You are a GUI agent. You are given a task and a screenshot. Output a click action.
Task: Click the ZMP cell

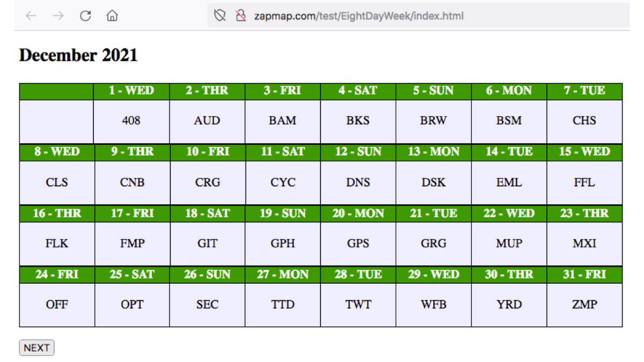(x=584, y=305)
